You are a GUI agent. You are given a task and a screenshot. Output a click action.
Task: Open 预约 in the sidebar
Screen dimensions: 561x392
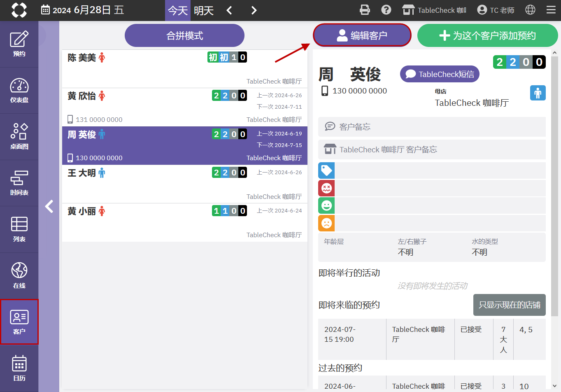(x=19, y=44)
